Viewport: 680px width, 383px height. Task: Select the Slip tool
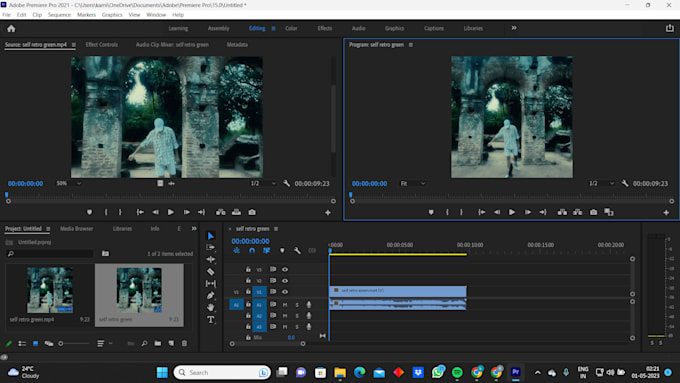tap(211, 283)
